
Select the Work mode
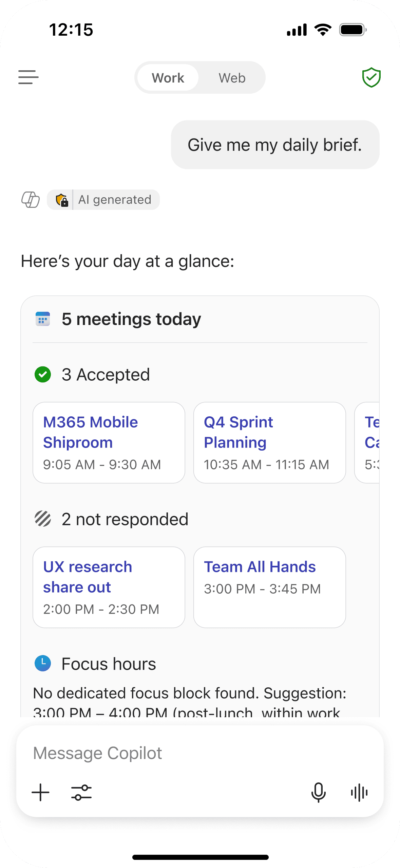click(x=168, y=78)
